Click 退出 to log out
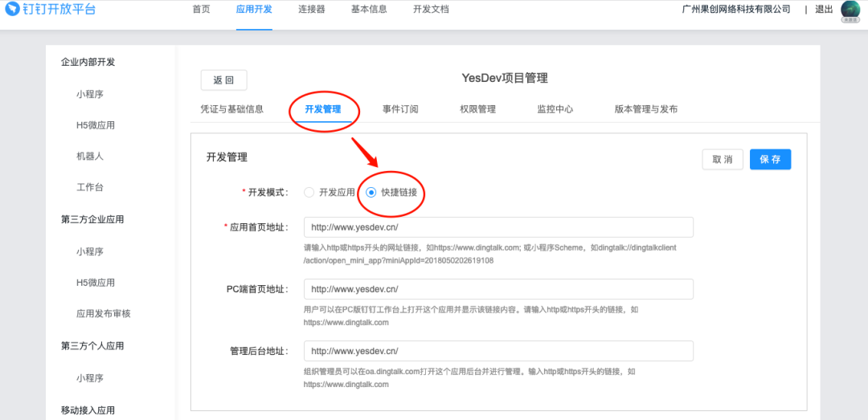This screenshot has width=868, height=420. [825, 10]
